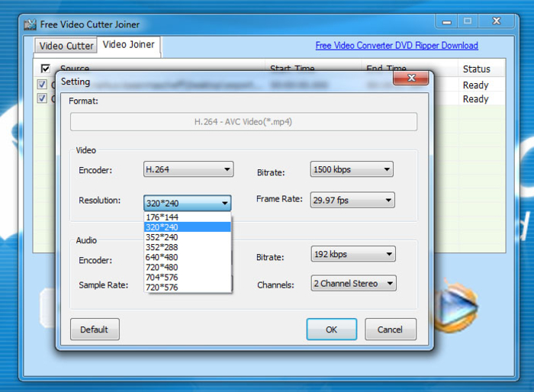Choose 704*576 from resolution list
Viewport: 534px width, 392px height.
pyautogui.click(x=188, y=278)
